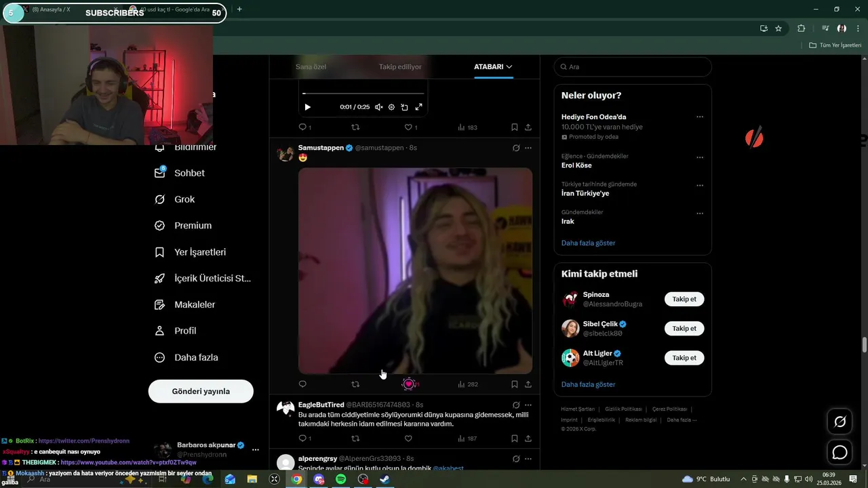
Task: Open more options on EagleButTired's post
Action: 528,405
